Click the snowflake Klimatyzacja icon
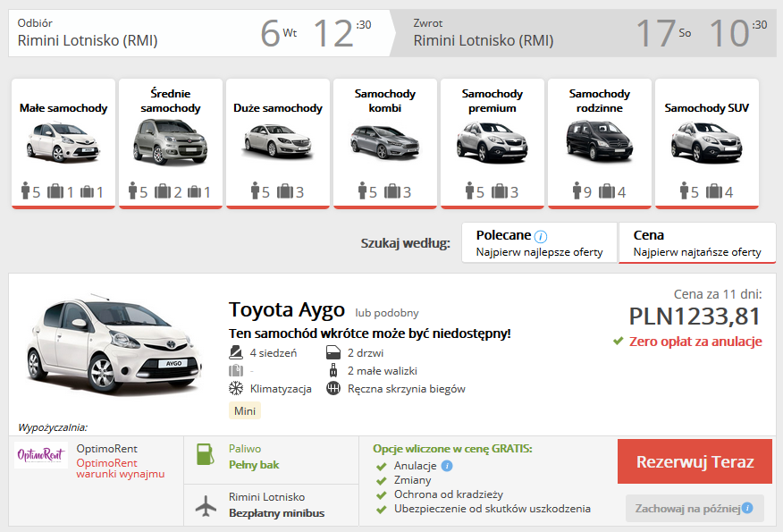The height and width of the screenshot is (532, 783). pyautogui.click(x=236, y=388)
